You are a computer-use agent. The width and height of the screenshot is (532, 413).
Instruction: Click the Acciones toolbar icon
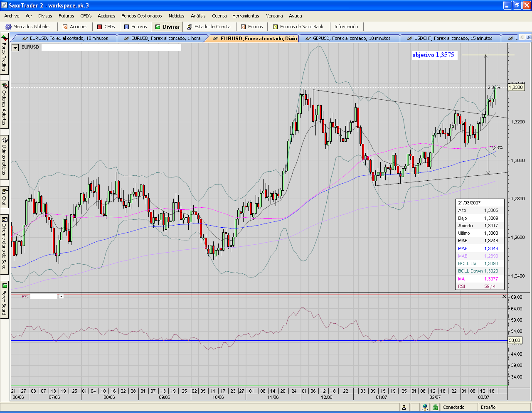[65, 27]
